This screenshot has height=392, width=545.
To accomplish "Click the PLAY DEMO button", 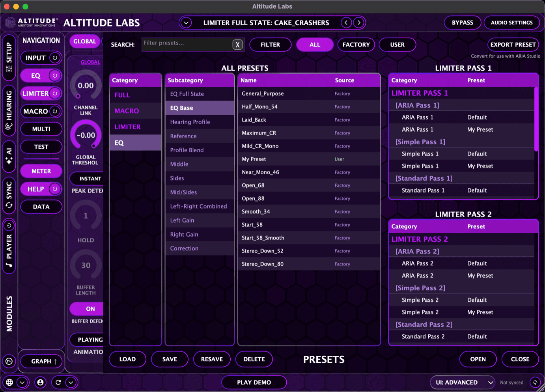I will click(254, 382).
